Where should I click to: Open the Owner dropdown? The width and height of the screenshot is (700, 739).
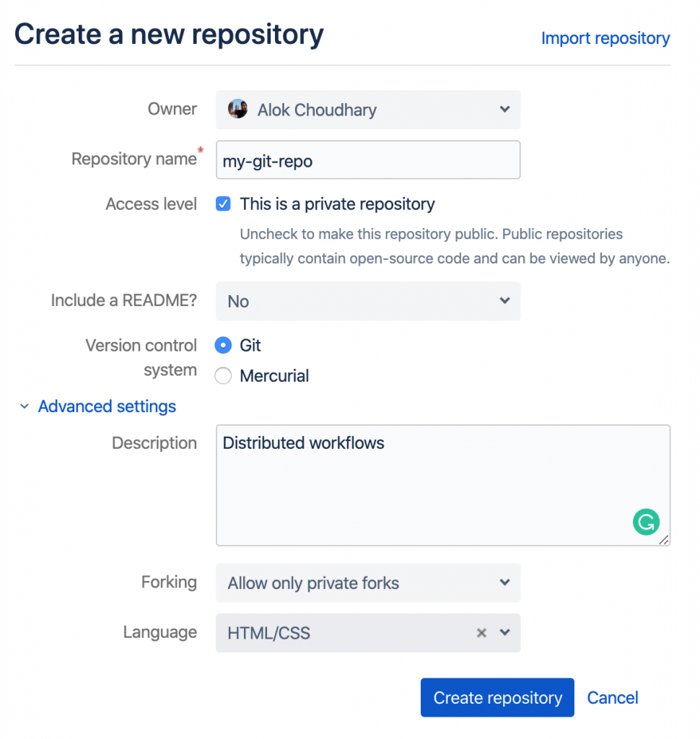point(367,110)
